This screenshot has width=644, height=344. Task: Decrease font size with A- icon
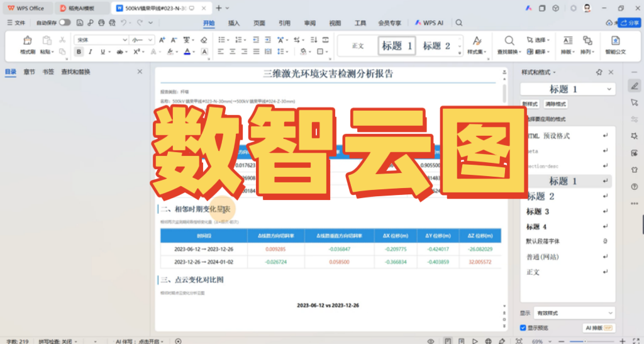174,40
